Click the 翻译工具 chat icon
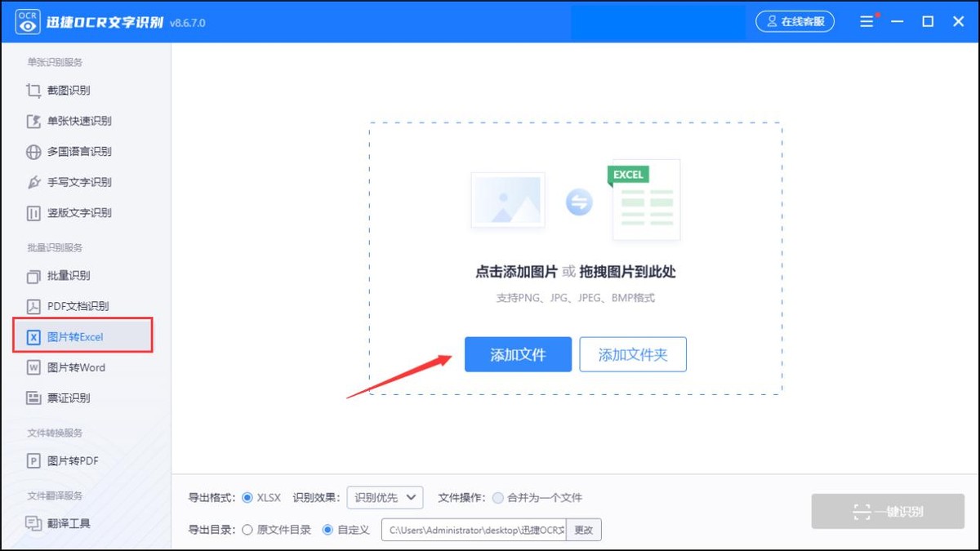The image size is (980, 551). [x=33, y=523]
